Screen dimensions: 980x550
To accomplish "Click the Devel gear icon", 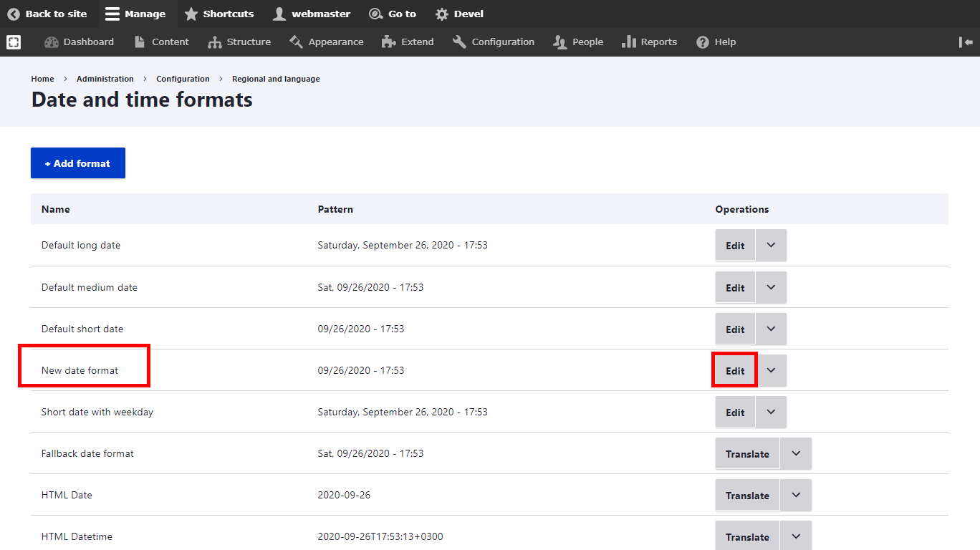I will 442,14.
